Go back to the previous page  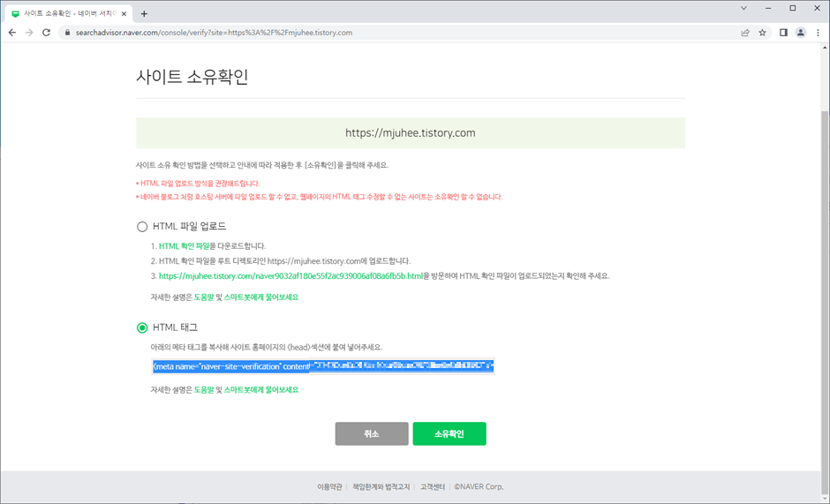pyautogui.click(x=12, y=33)
